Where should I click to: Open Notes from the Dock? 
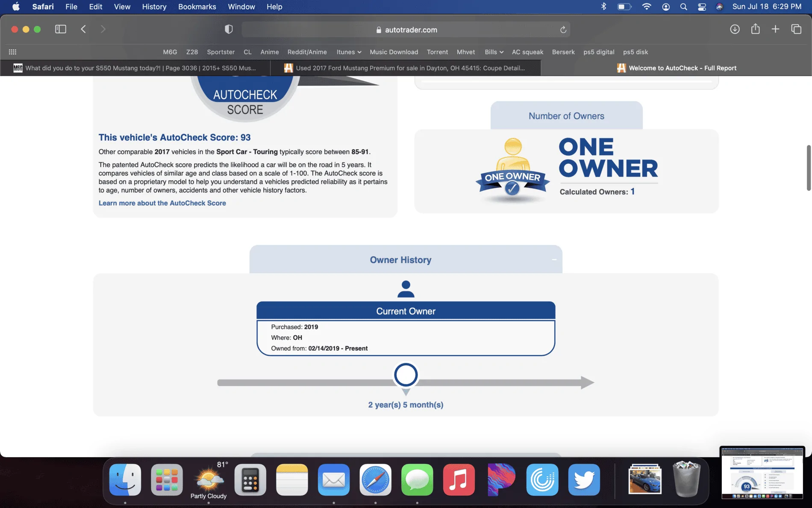[x=292, y=479]
